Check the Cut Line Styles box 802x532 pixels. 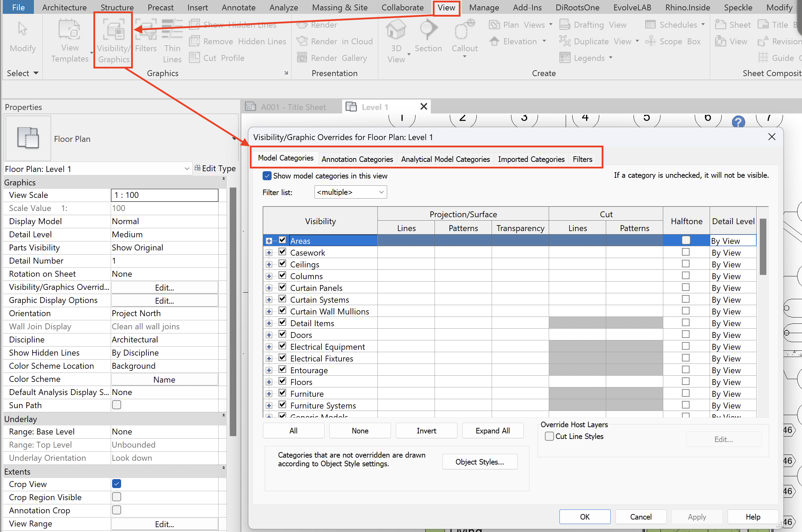(x=549, y=436)
